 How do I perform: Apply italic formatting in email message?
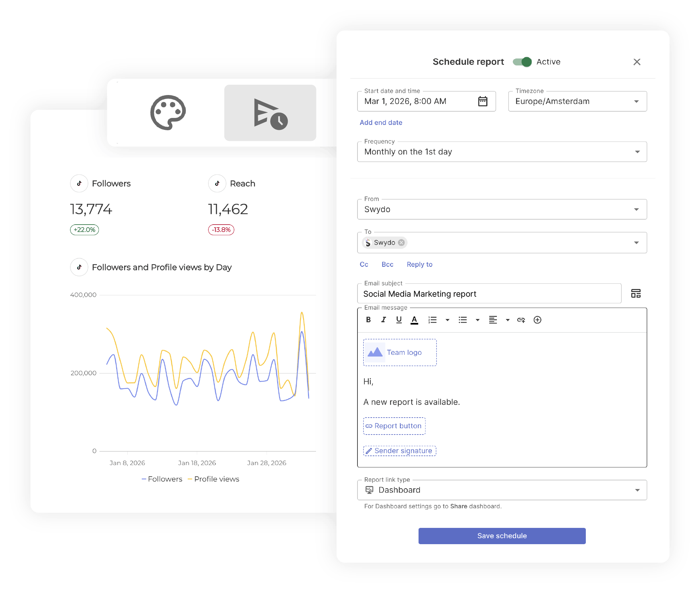click(x=384, y=320)
